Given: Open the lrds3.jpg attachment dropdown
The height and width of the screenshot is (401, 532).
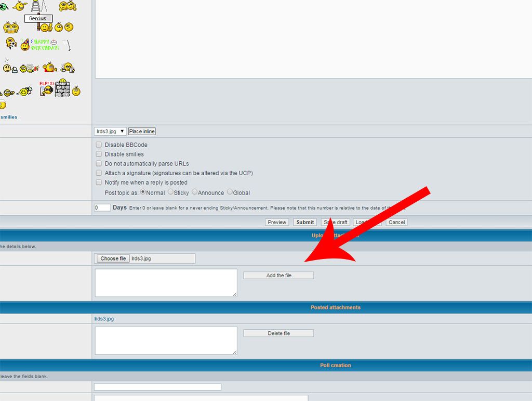Looking at the screenshot, I should click(110, 132).
